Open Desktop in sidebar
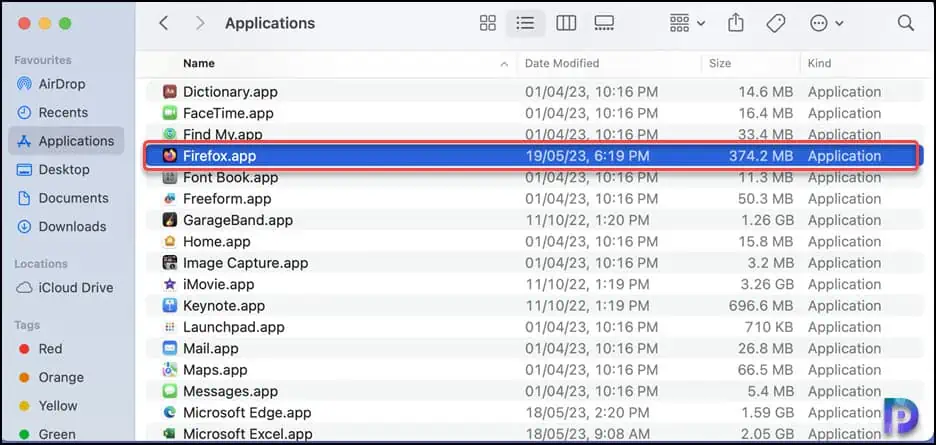 (x=64, y=170)
